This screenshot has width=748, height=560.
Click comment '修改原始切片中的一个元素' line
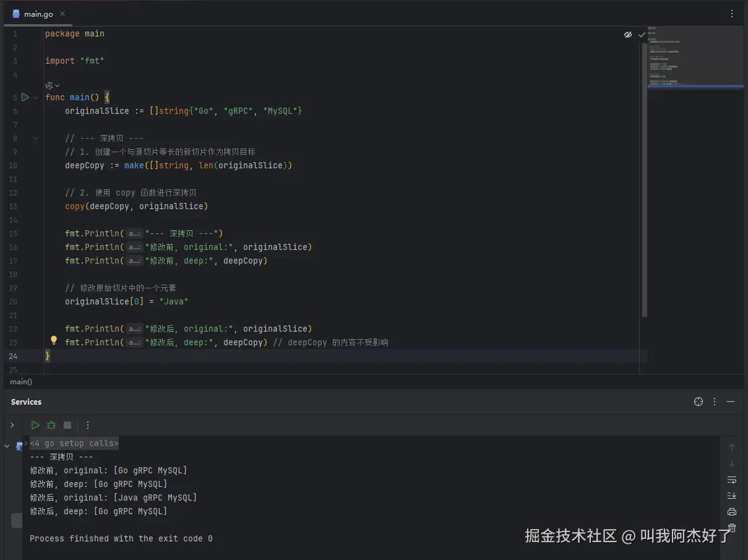pos(121,288)
